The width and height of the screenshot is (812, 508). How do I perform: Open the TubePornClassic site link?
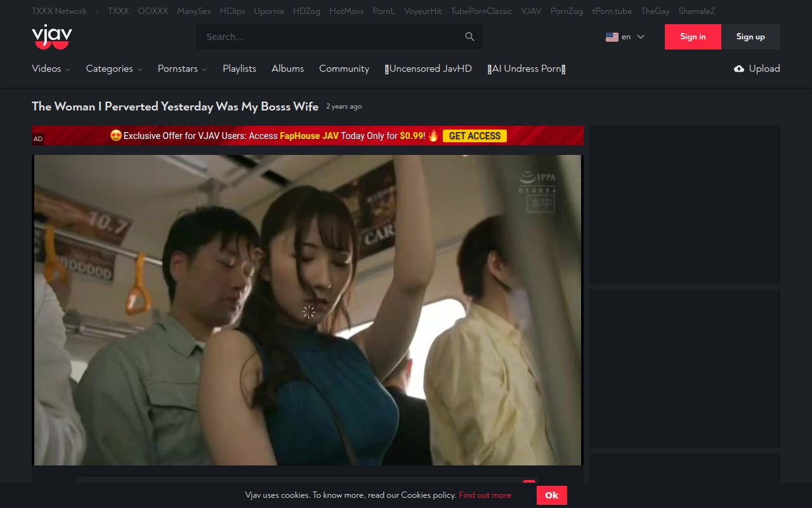click(x=481, y=11)
